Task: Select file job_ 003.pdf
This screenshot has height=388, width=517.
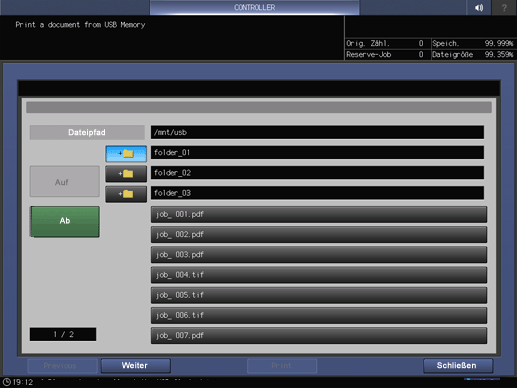Action: tap(319, 255)
